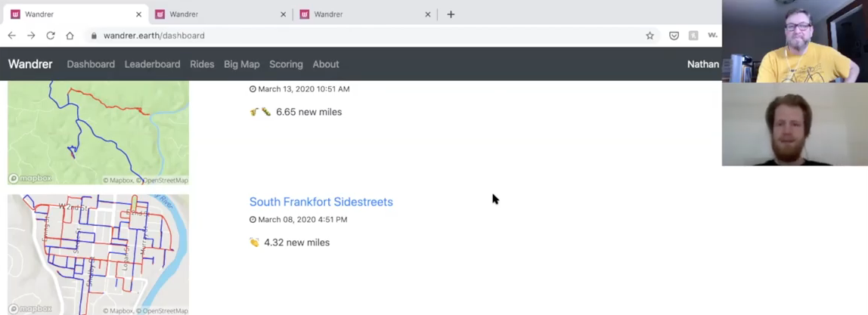Image resolution: width=868 pixels, height=315 pixels.
Task: Click the wandrer.earth/dashboard address bar
Action: [x=371, y=36]
